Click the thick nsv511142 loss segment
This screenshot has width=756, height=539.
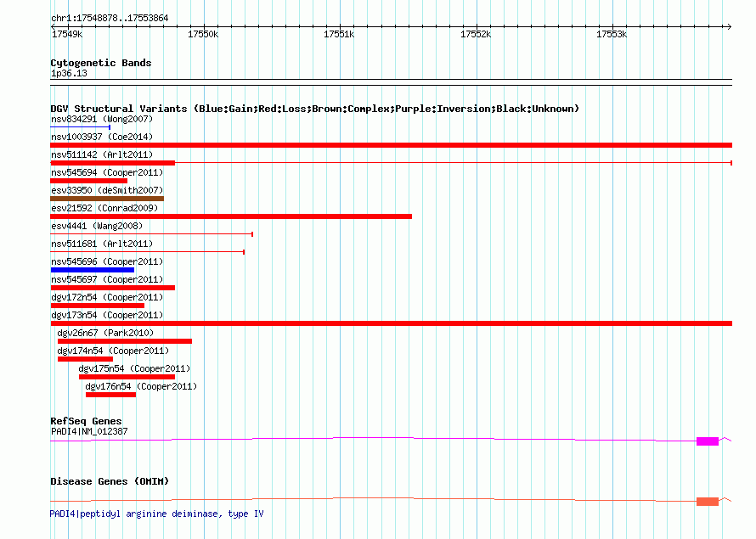pyautogui.click(x=112, y=163)
